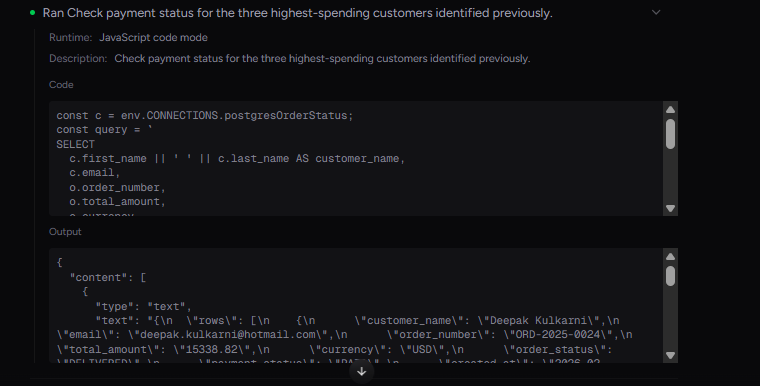
Task: Click Code panel scrollbar down arrow
Action: point(670,209)
